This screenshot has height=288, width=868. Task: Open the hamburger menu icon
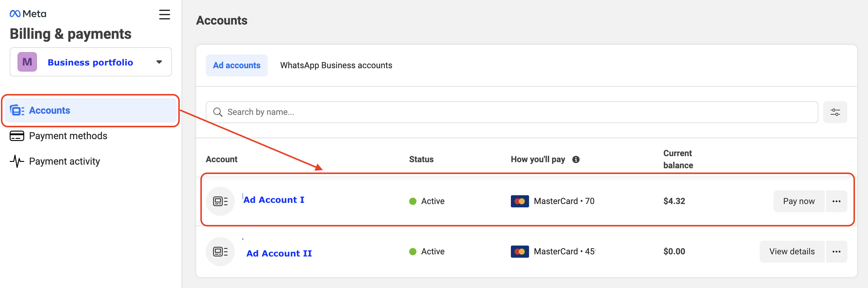(164, 15)
